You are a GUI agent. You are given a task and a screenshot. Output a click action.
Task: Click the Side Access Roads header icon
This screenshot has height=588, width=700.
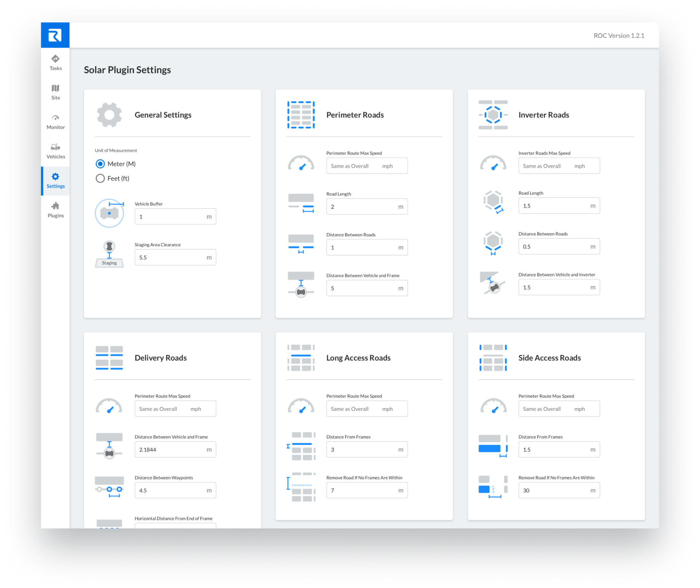click(493, 358)
